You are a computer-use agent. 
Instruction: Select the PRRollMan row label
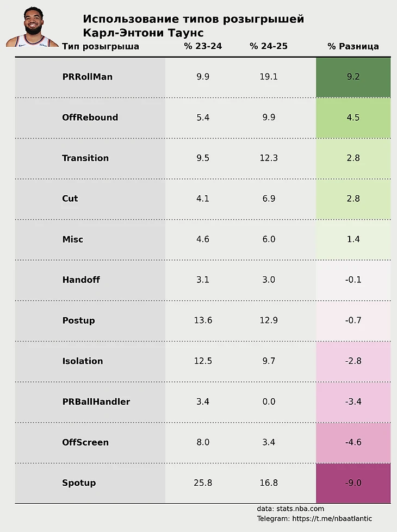[88, 77]
